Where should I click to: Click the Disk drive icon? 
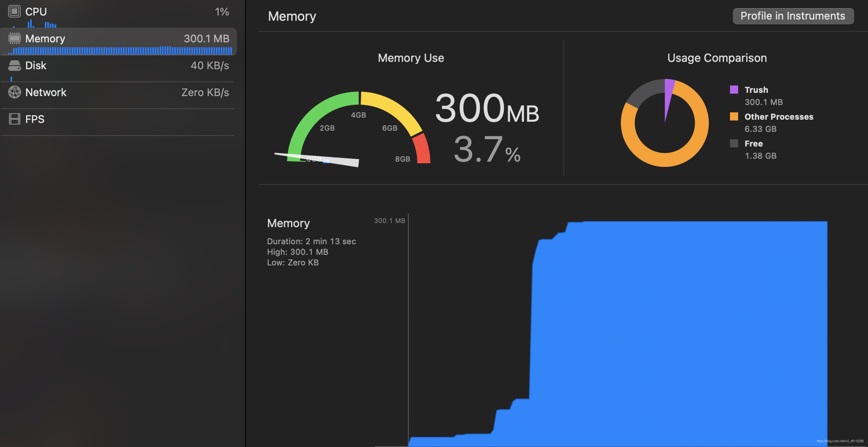point(14,66)
